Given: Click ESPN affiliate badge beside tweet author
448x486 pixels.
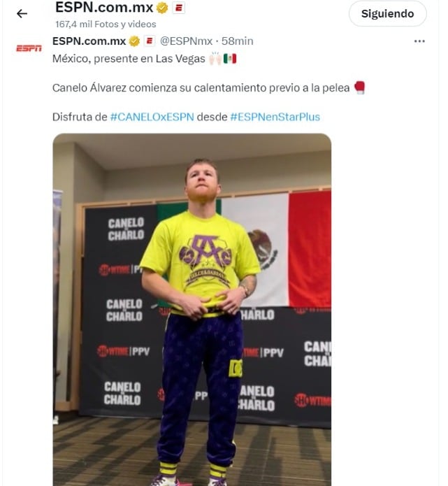Looking at the screenshot, I should point(150,41).
